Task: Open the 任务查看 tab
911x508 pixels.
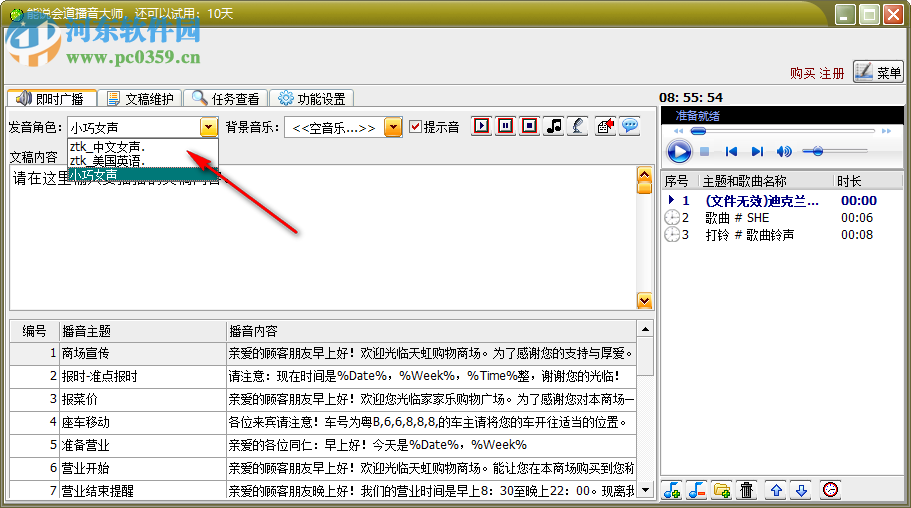Action: (x=226, y=99)
